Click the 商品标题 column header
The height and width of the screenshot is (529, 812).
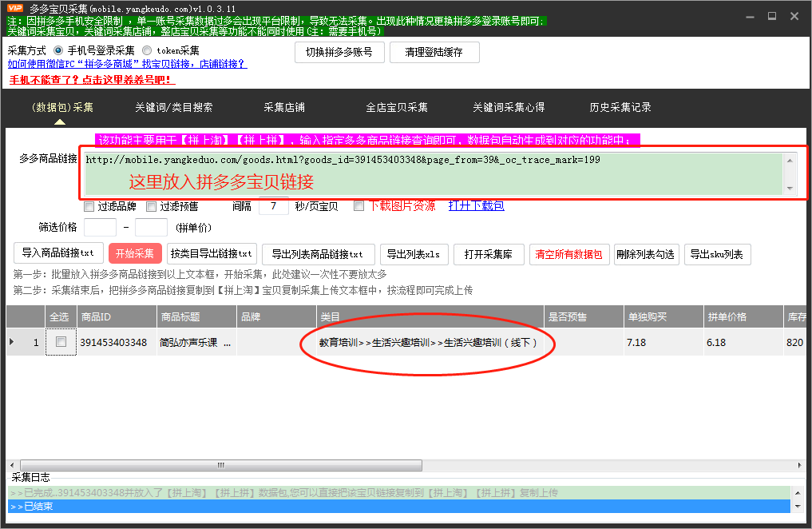click(x=196, y=316)
